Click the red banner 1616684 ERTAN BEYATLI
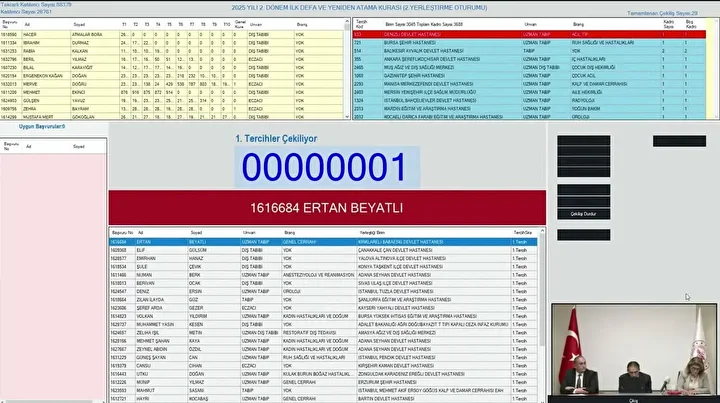The width and height of the screenshot is (720, 403). 325,207
